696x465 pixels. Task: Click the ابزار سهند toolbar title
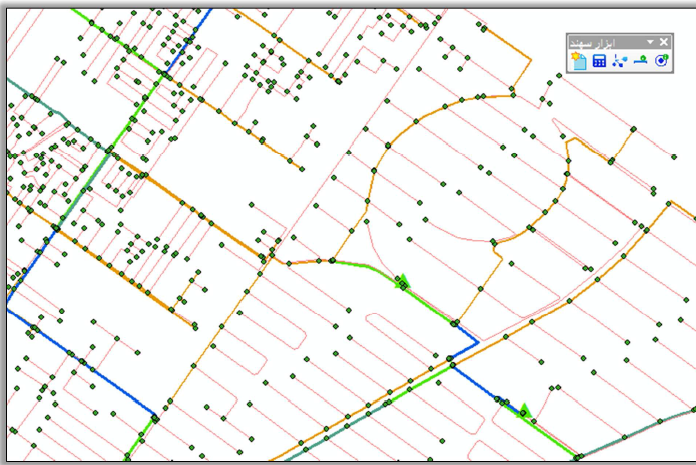593,43
